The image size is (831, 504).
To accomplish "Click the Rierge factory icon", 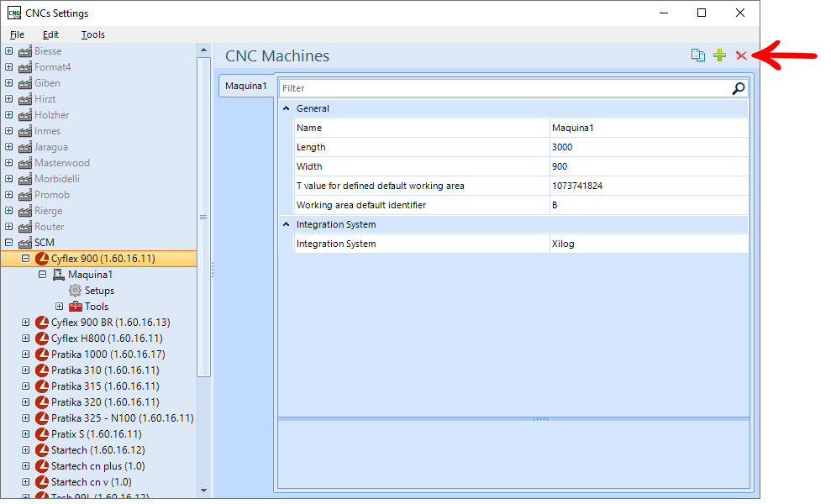I will pos(25,211).
